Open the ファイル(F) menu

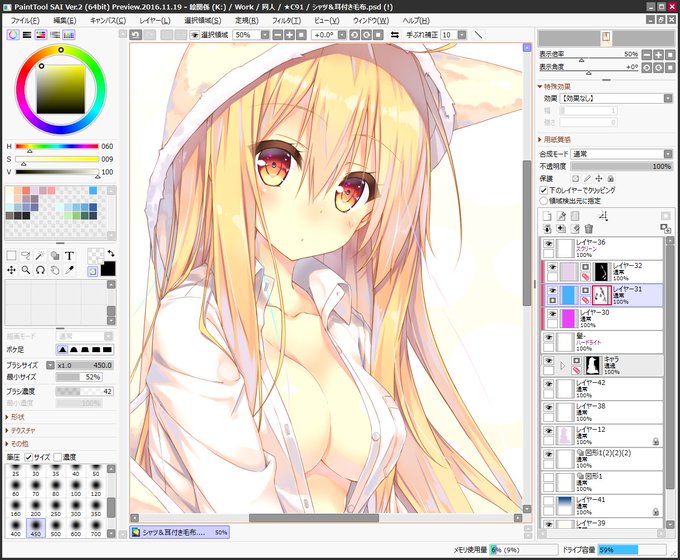tap(25, 20)
